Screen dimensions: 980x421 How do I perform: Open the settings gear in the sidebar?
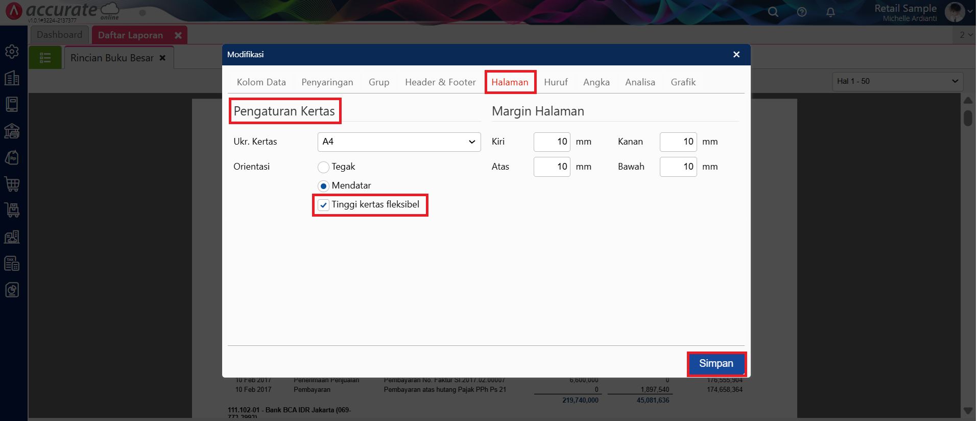click(x=12, y=52)
